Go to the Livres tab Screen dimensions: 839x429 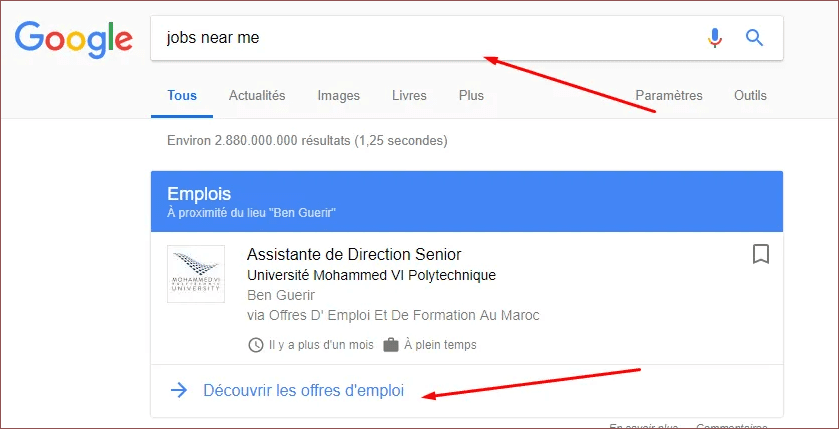[409, 96]
